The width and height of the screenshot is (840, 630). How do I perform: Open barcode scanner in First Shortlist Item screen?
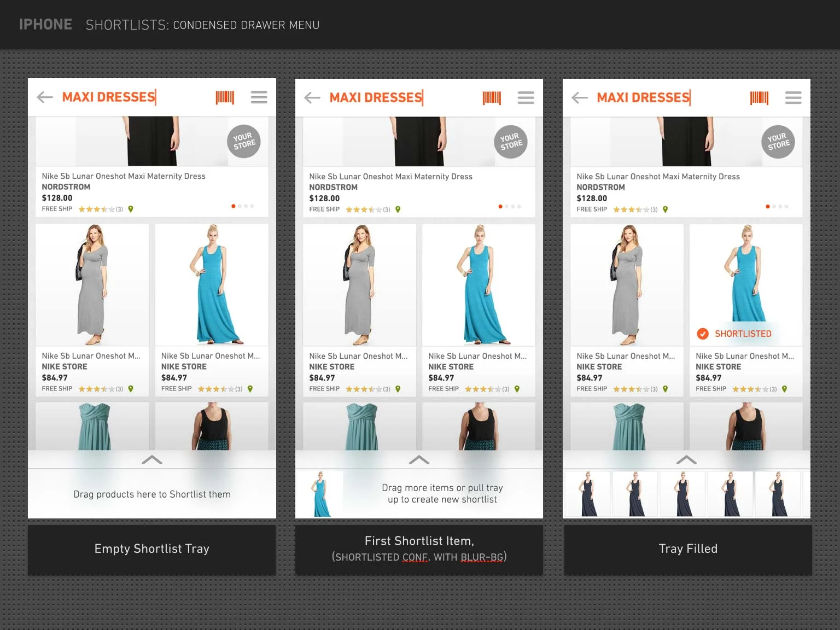click(x=492, y=98)
